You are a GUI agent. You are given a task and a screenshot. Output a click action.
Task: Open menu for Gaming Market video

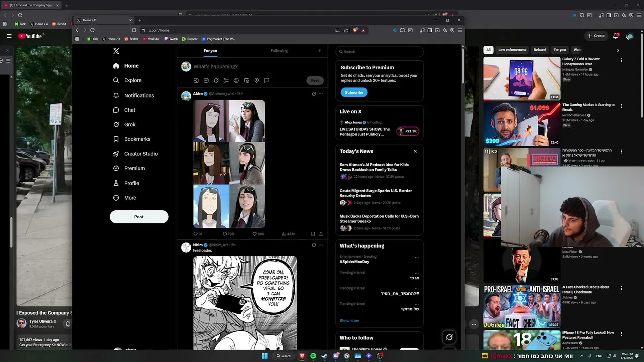coord(621,106)
